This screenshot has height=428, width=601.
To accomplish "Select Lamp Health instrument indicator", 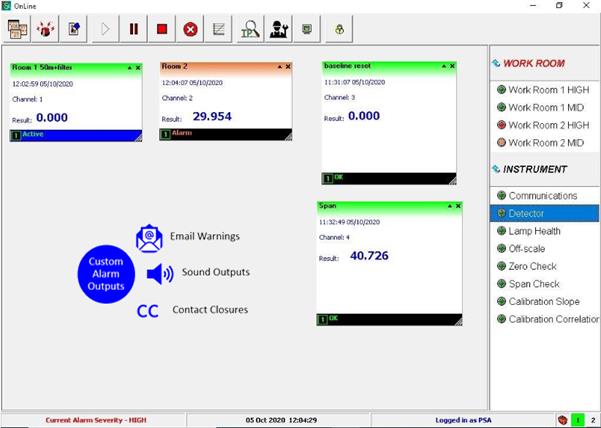I will tap(541, 231).
